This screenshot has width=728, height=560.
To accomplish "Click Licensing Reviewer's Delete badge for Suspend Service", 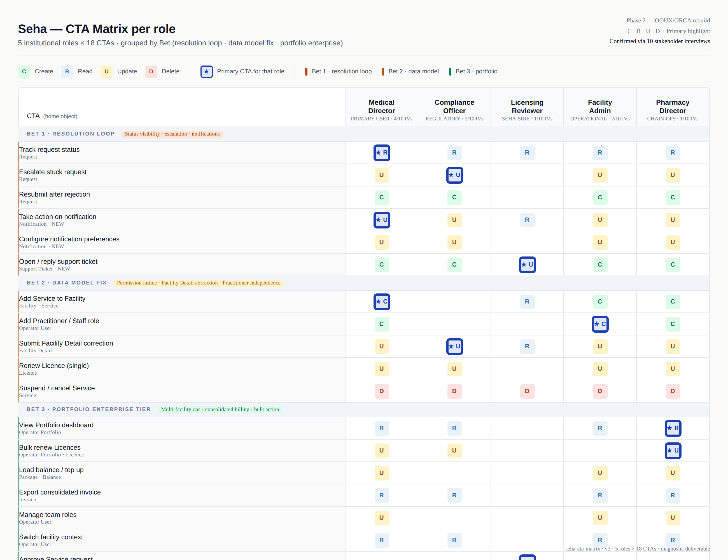I will pyautogui.click(x=527, y=391).
